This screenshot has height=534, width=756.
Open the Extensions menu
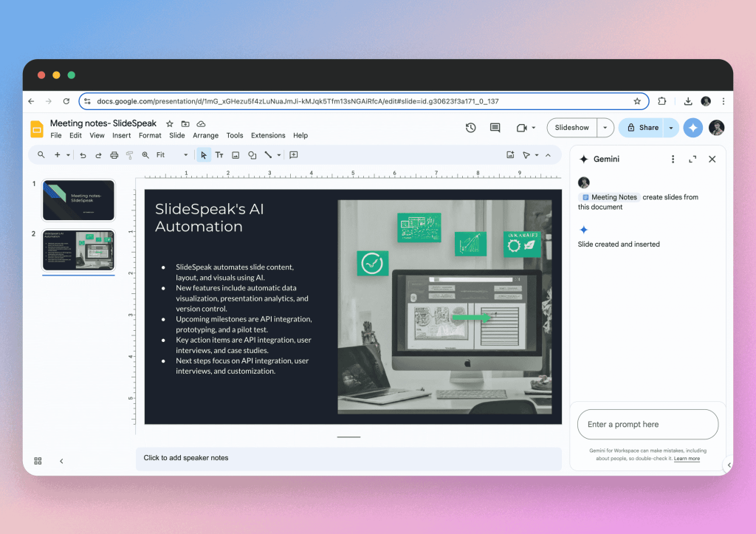tap(268, 136)
